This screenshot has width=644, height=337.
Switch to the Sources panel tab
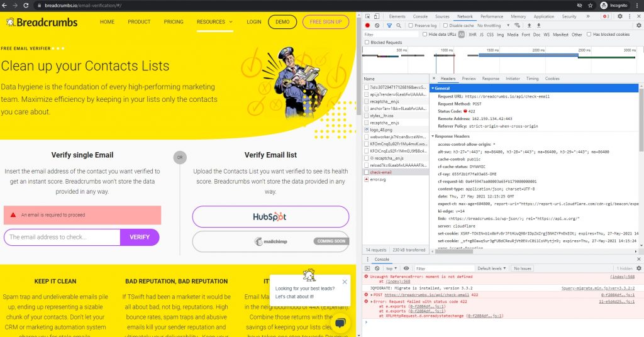click(442, 16)
